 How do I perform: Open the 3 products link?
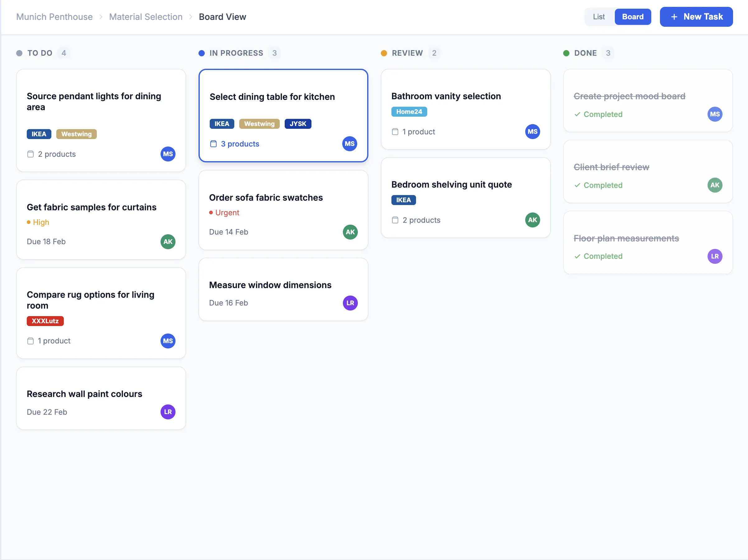point(240,144)
